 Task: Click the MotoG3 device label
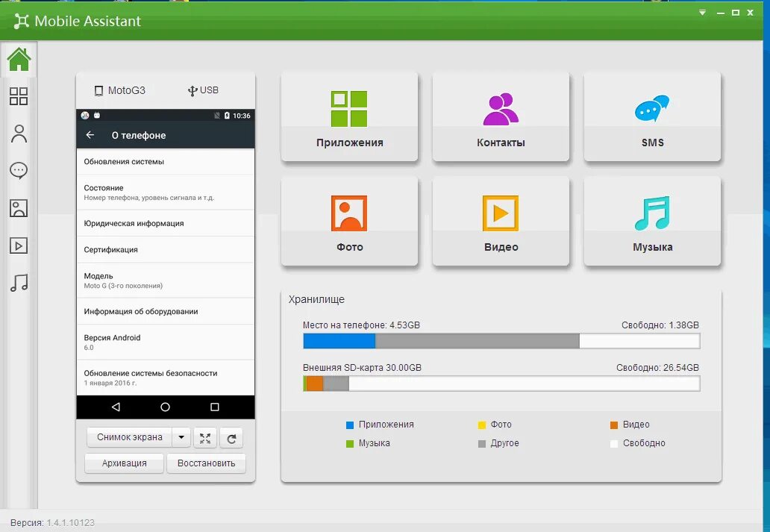tap(120, 90)
